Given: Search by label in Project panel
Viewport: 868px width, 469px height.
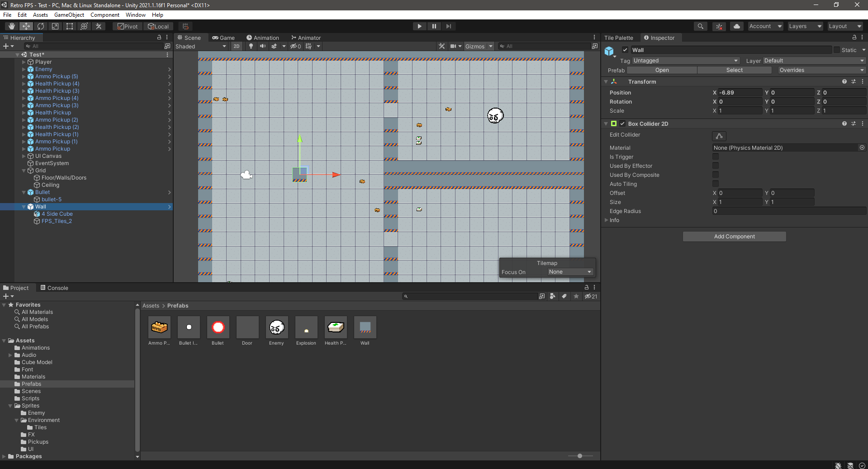Looking at the screenshot, I should [x=564, y=296].
